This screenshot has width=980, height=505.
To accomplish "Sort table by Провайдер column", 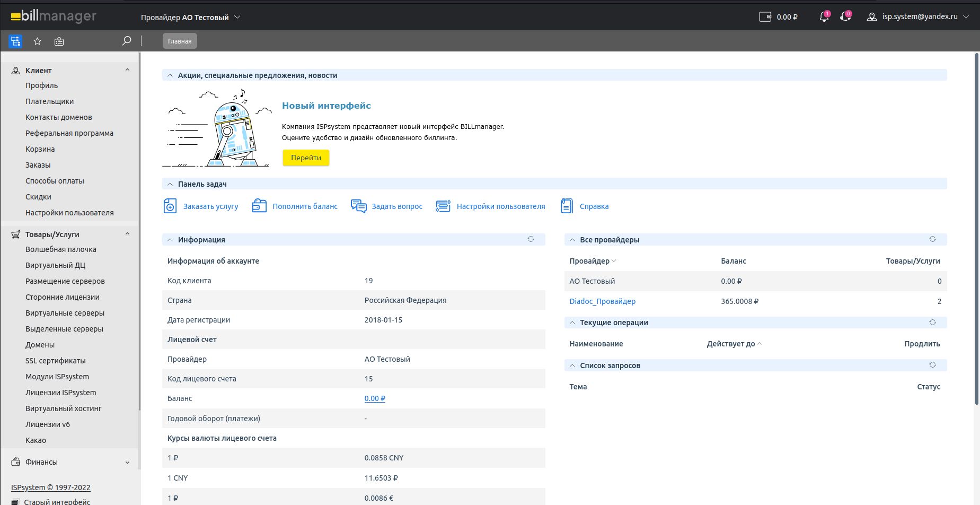I will pos(593,261).
